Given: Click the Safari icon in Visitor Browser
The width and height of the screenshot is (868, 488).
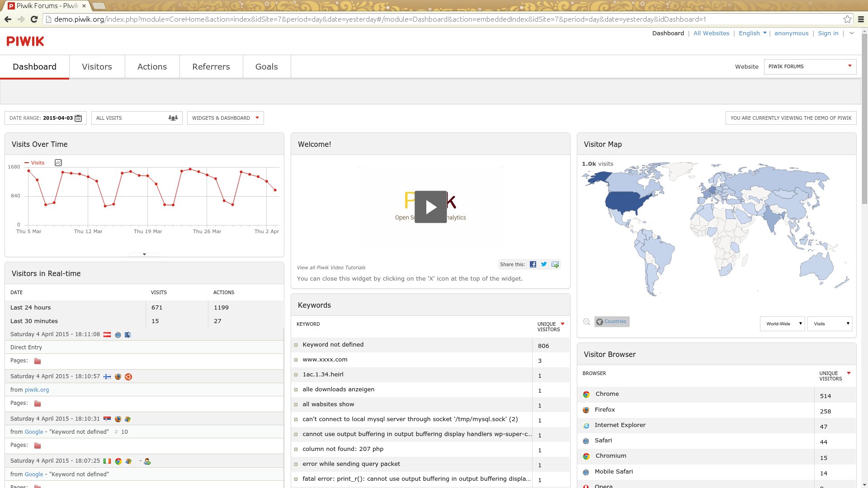Looking at the screenshot, I should coord(586,441).
